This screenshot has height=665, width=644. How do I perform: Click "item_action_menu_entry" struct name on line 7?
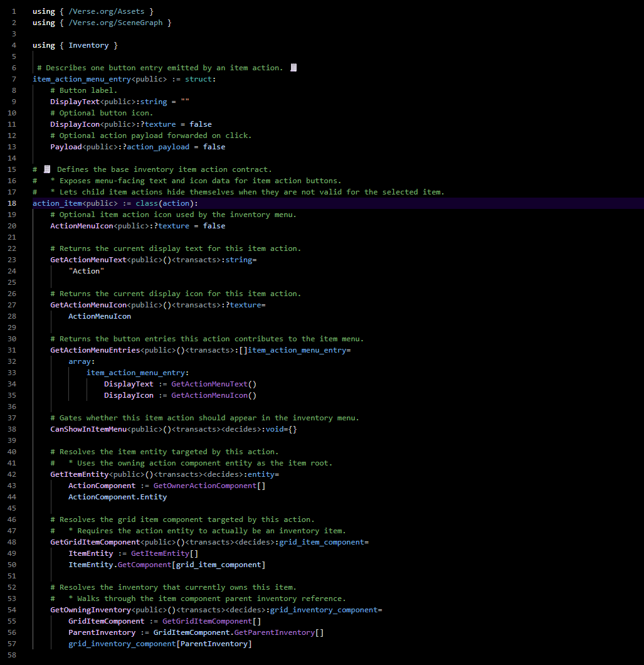click(x=82, y=79)
